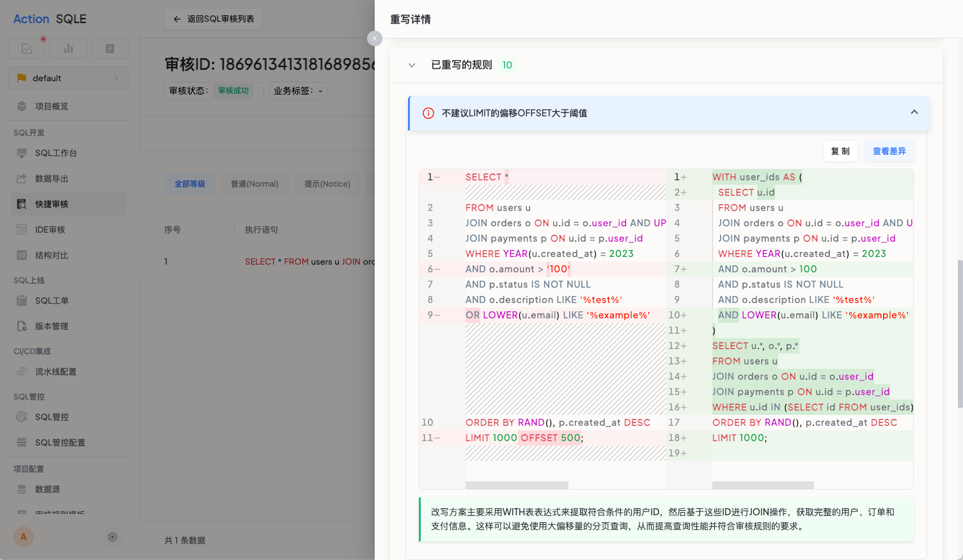Click the 流水线配置 pipeline icon
The image size is (963, 560).
pyautogui.click(x=22, y=371)
